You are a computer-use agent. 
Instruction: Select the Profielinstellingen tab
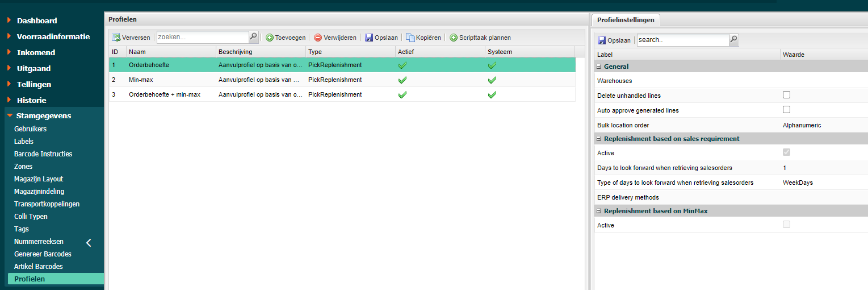point(626,20)
